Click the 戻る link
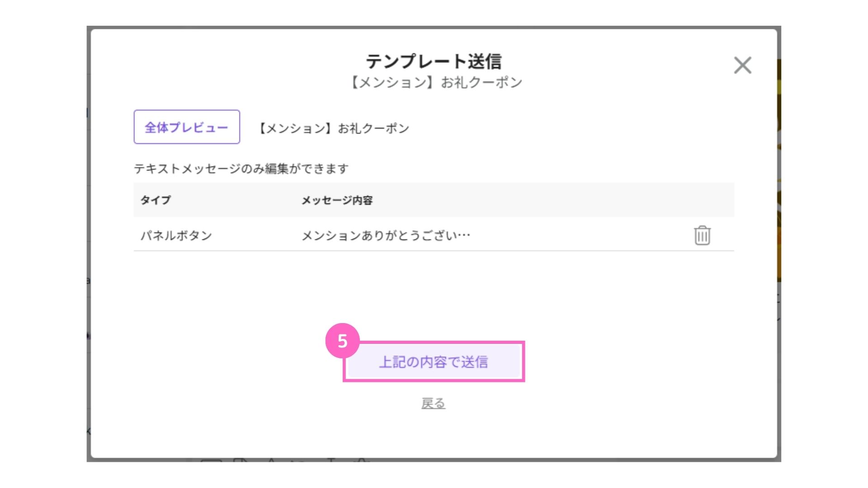This screenshot has width=868, height=488. (x=433, y=403)
